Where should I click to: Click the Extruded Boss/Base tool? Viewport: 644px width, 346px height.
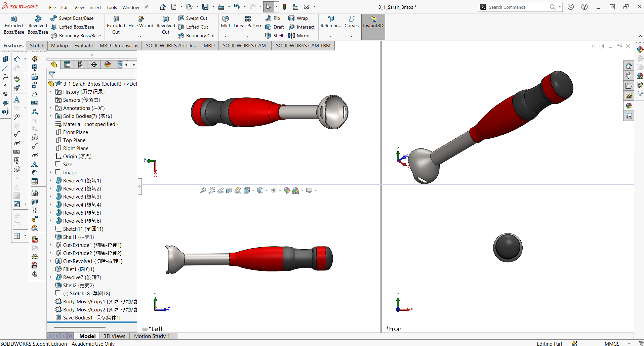(14, 25)
